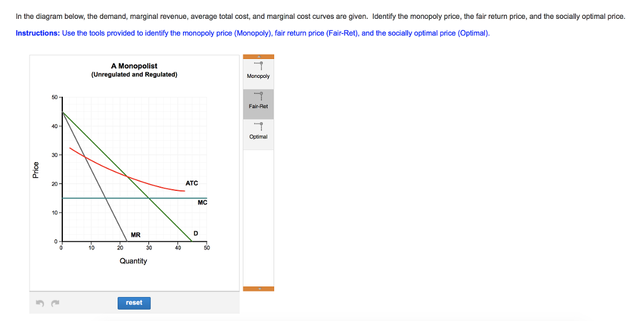Screen dimensions: 644x321
Task: Select the Monopoly price tool
Action: click(x=258, y=70)
